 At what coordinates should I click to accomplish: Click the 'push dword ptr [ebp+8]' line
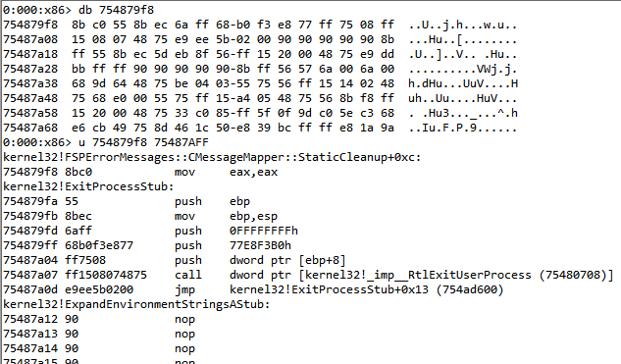[x=175, y=260]
